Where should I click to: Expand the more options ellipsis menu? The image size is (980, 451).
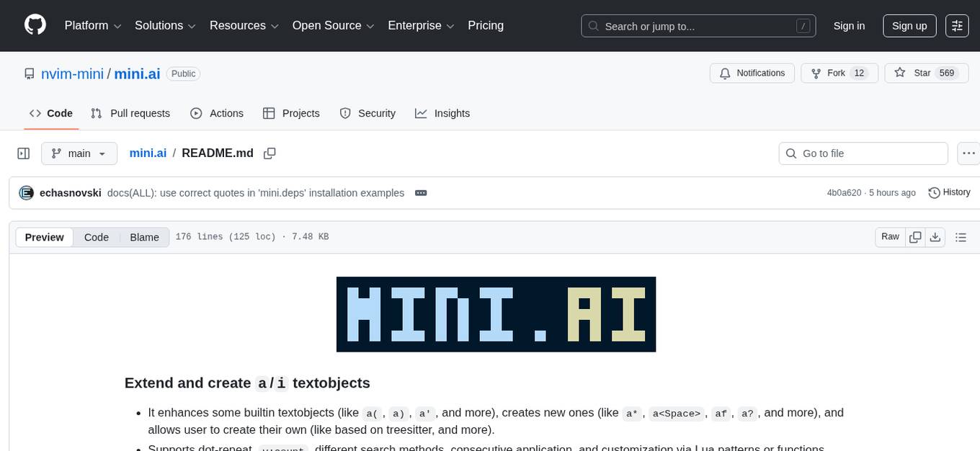[968, 153]
